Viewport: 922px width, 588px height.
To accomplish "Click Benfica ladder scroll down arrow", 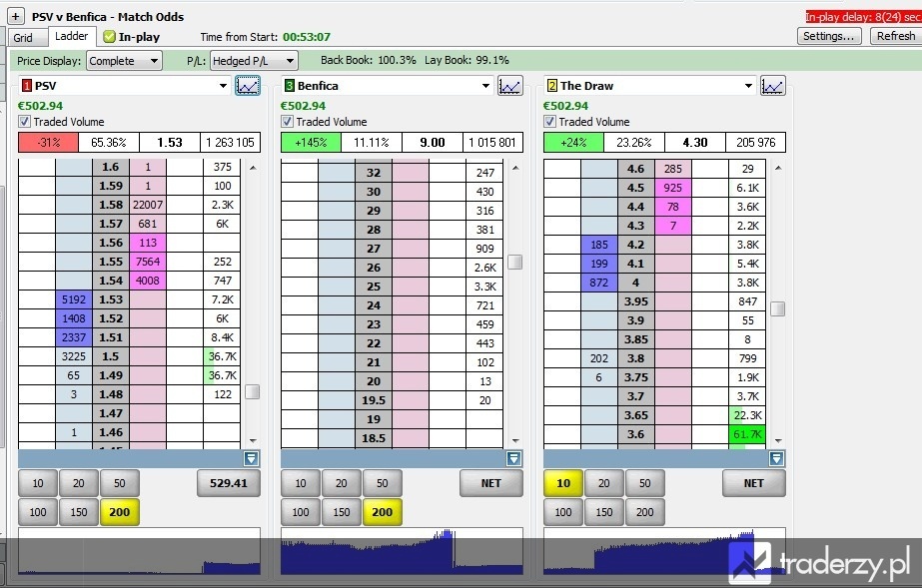I will pyautogui.click(x=515, y=440).
